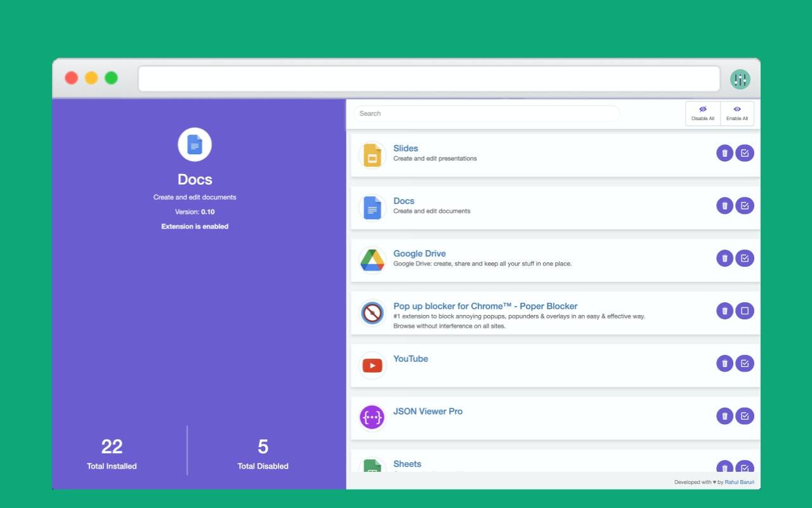Click the Enable All button
812x508 pixels.
(737, 114)
